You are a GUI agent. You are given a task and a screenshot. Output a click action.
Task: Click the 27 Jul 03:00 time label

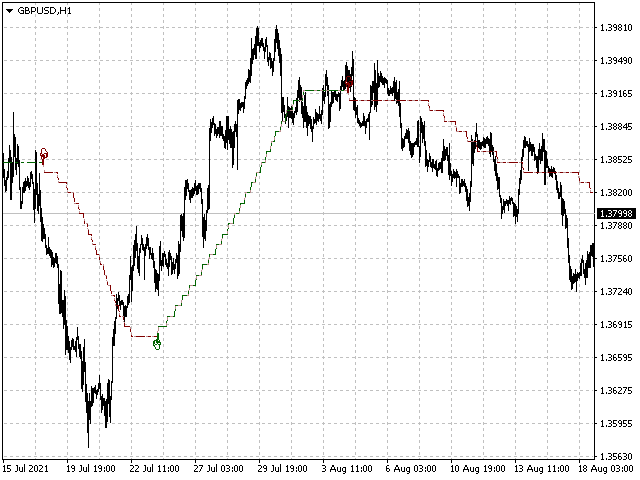click(x=219, y=469)
